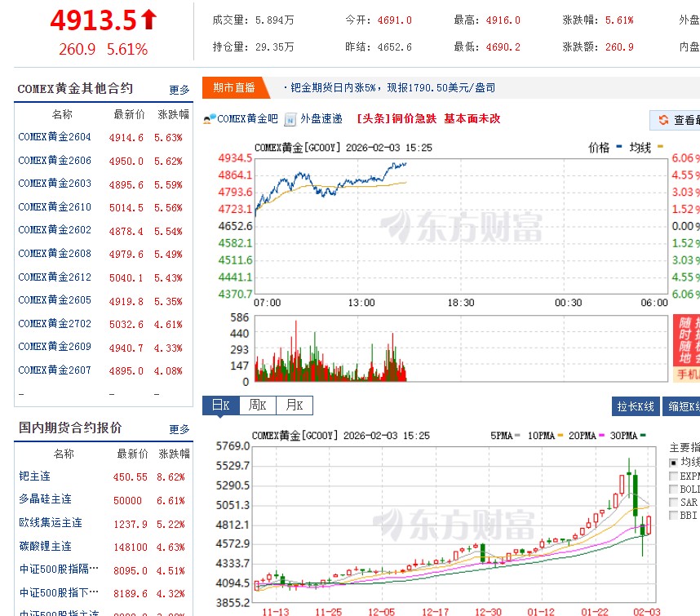Enable the BOLL indicator checkbox
This screenshot has height=616, width=700.
(671, 487)
